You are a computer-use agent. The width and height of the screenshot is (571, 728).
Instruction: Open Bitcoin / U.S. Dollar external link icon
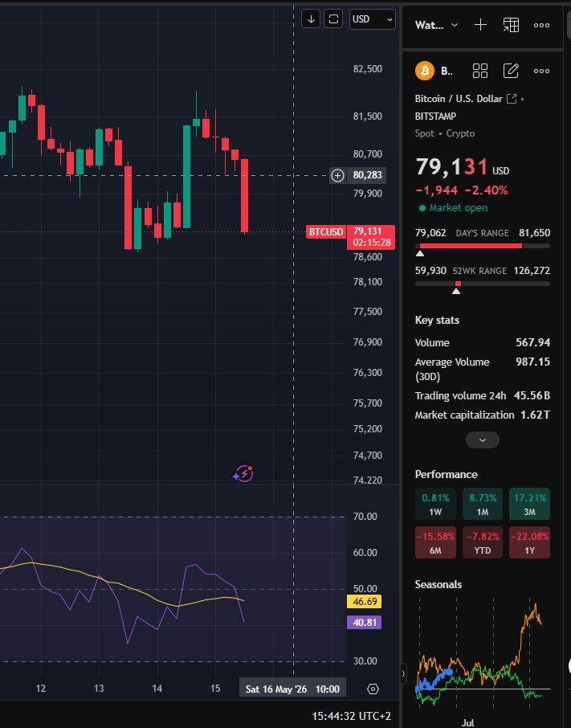(x=511, y=98)
